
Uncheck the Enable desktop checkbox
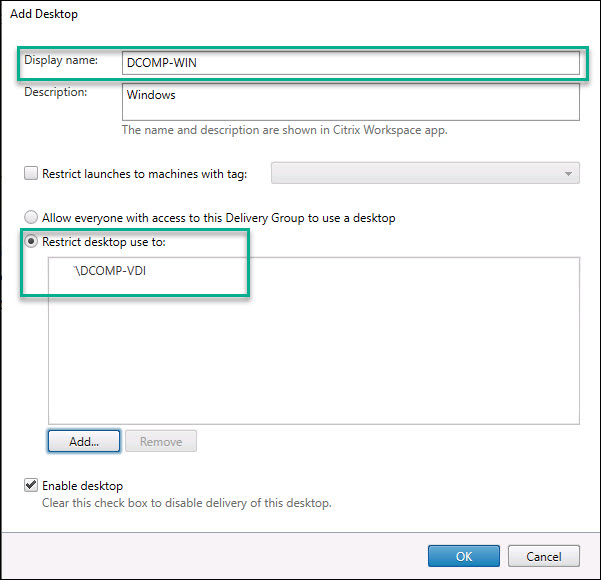click(x=31, y=485)
